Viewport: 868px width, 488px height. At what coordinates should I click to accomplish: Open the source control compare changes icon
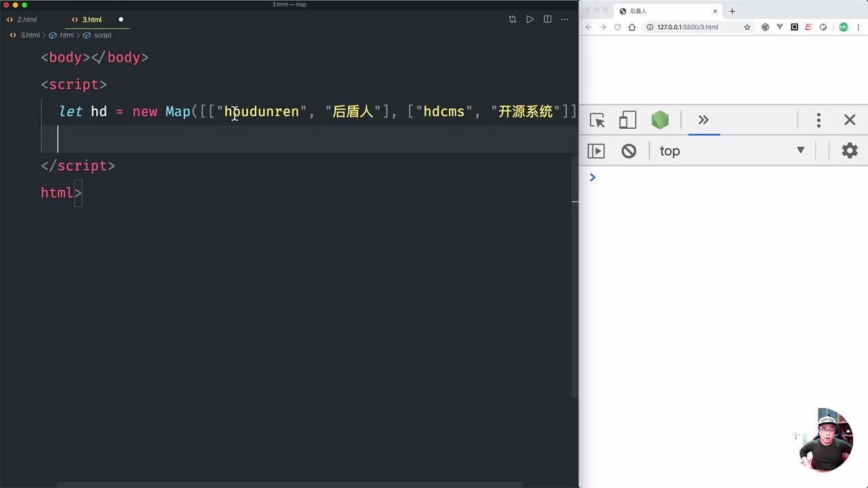point(513,20)
